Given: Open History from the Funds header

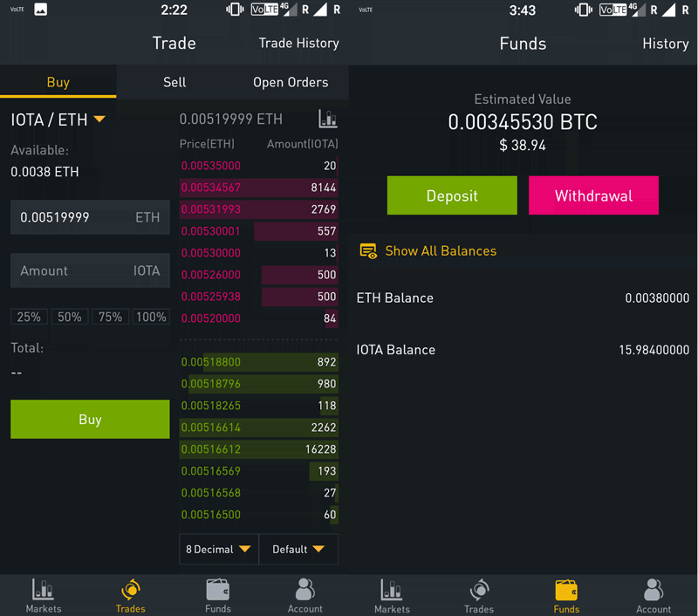Looking at the screenshot, I should tap(666, 44).
